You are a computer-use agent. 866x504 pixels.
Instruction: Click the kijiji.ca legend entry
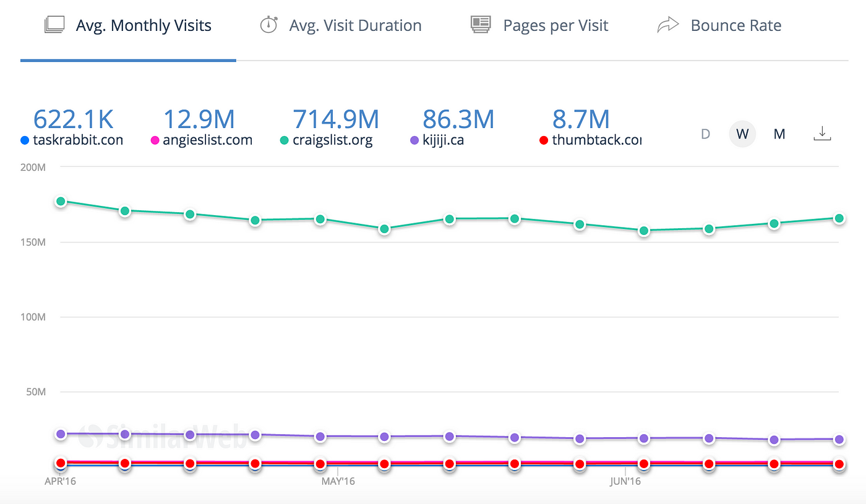coord(437,140)
